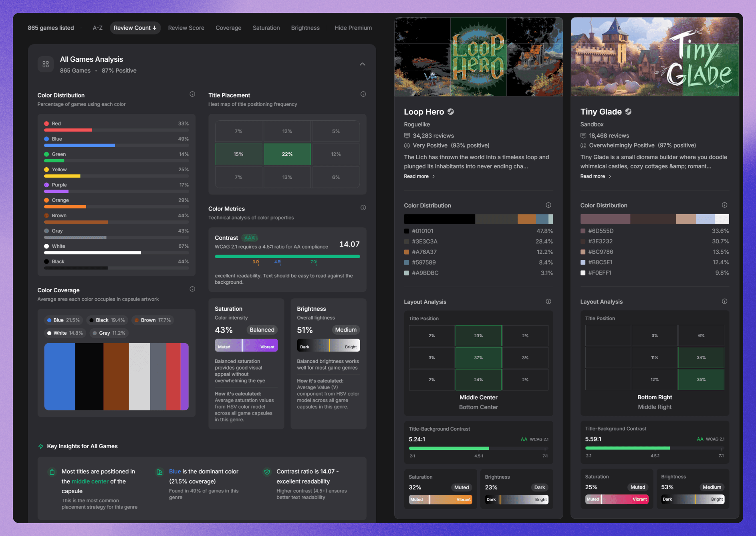Image resolution: width=756 pixels, height=536 pixels.
Task: Switch to Review Score sorting
Action: coord(186,28)
